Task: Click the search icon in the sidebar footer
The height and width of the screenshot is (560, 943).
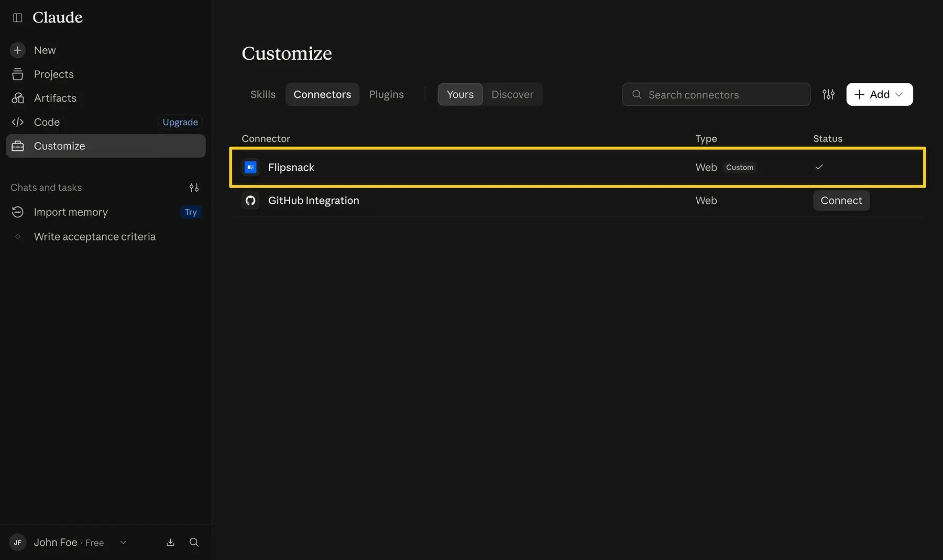Action: coord(194,542)
